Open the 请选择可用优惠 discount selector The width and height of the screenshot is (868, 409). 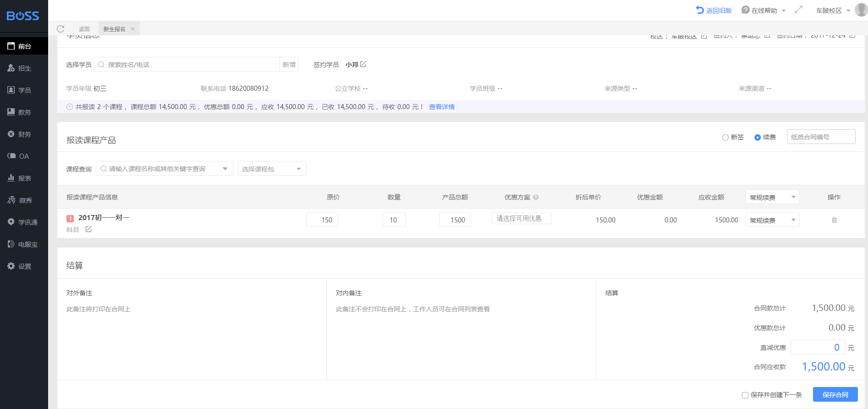(522, 218)
